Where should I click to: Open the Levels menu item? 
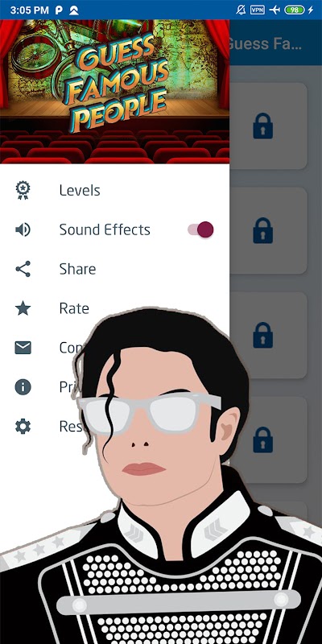(x=114, y=190)
